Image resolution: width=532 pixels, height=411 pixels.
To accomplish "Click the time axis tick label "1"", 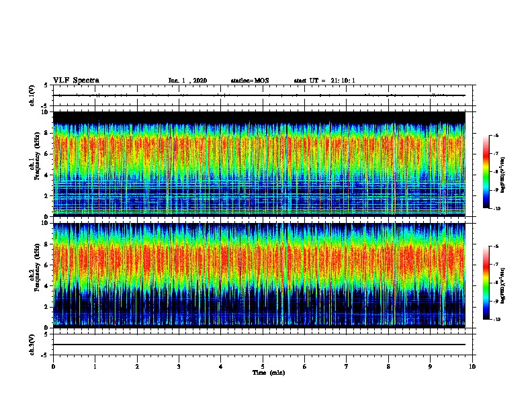I will coord(95,367).
